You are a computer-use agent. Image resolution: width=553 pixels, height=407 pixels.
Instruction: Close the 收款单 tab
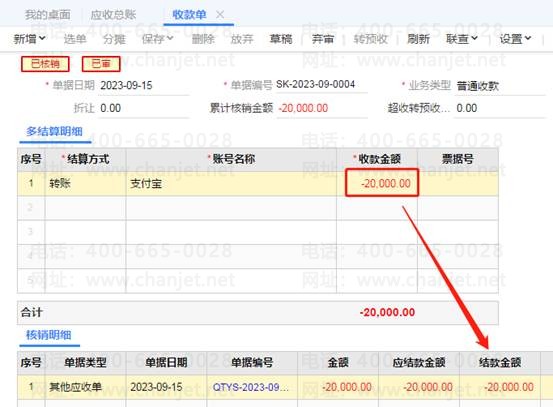pyautogui.click(x=220, y=15)
